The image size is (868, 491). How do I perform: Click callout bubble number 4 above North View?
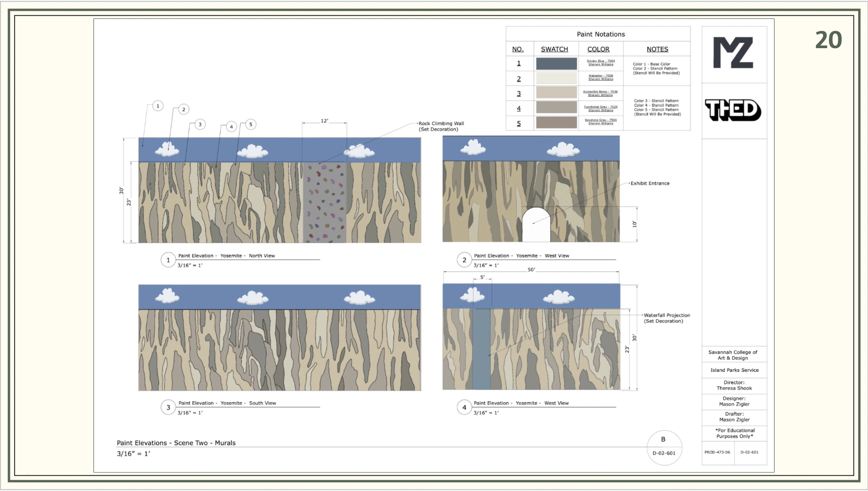(x=231, y=127)
